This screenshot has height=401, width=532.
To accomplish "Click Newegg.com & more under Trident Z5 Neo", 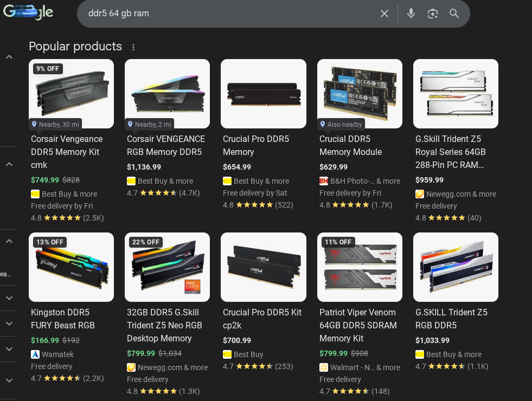I will (167, 367).
